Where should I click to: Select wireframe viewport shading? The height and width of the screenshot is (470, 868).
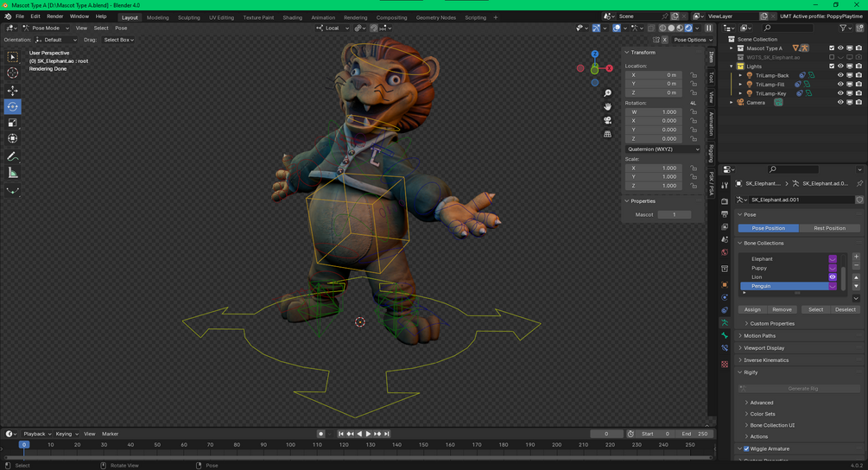coord(662,29)
